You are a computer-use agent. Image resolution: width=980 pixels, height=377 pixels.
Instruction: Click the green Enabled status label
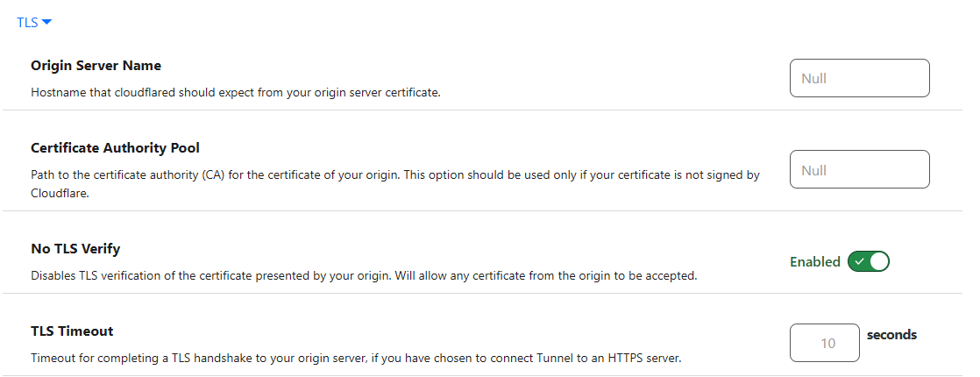tap(814, 261)
